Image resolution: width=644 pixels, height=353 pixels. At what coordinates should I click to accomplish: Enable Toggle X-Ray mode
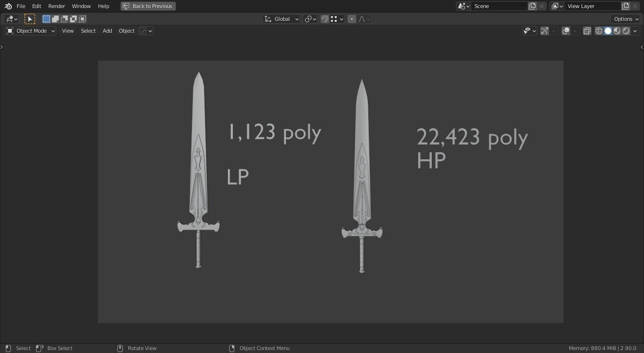coord(587,30)
